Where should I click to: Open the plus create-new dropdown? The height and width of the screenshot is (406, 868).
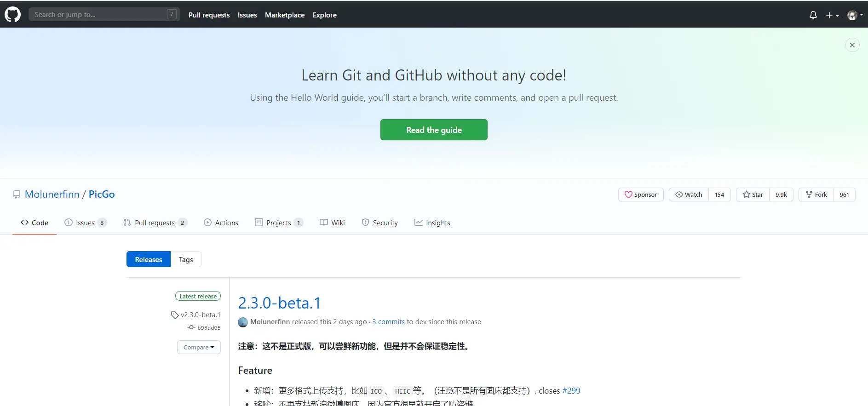(x=833, y=15)
